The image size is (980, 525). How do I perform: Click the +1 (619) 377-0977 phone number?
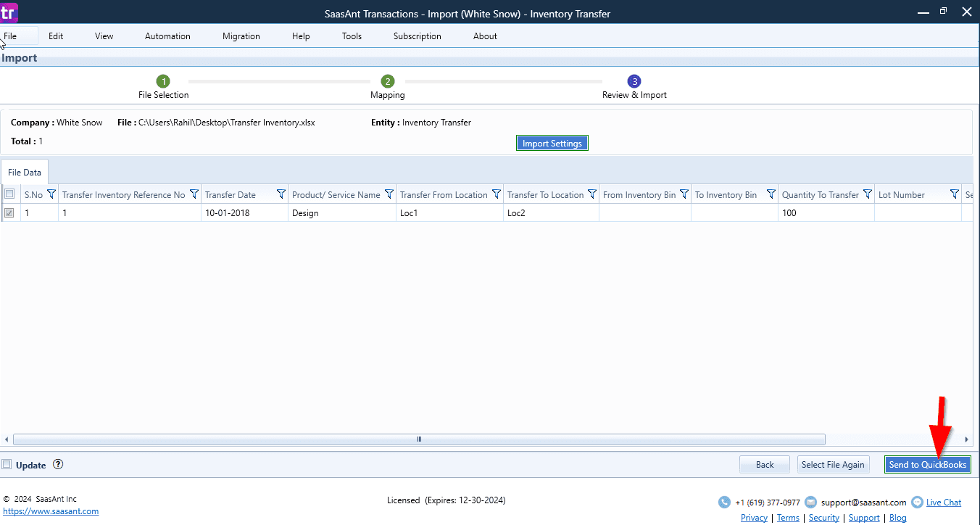tap(768, 503)
